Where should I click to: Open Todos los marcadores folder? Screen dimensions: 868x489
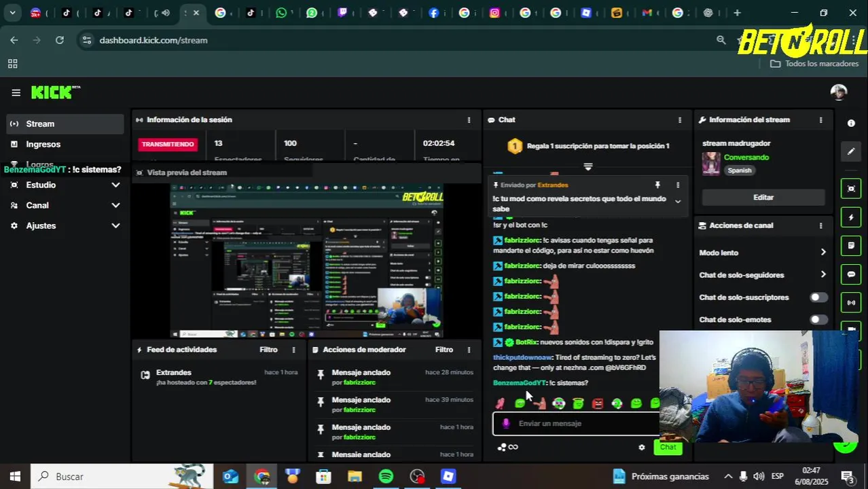[814, 64]
